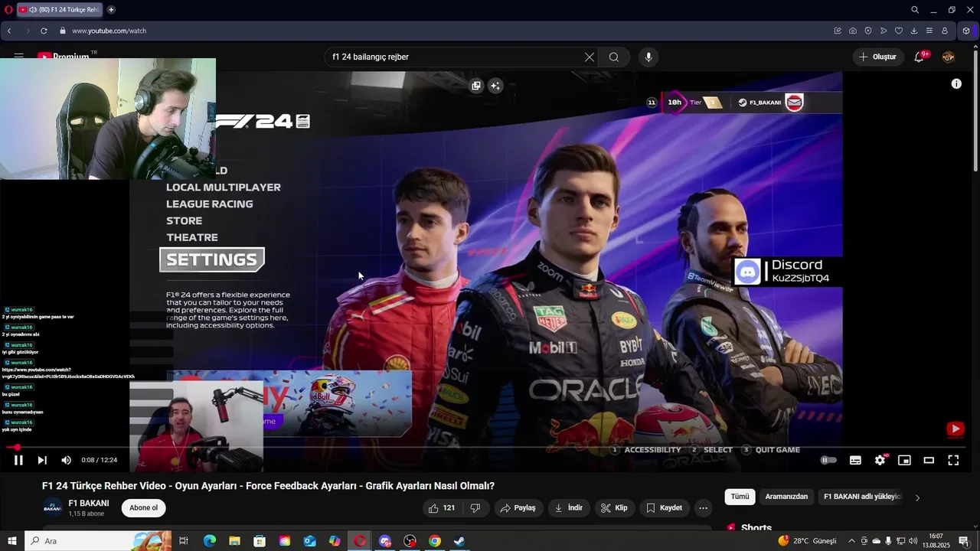Bookmark page with heart icon

pos(899,31)
